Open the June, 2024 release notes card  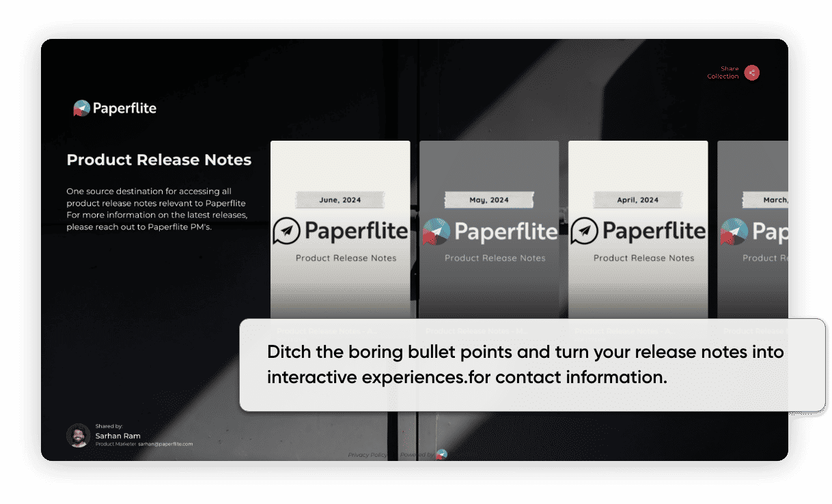[340, 229]
